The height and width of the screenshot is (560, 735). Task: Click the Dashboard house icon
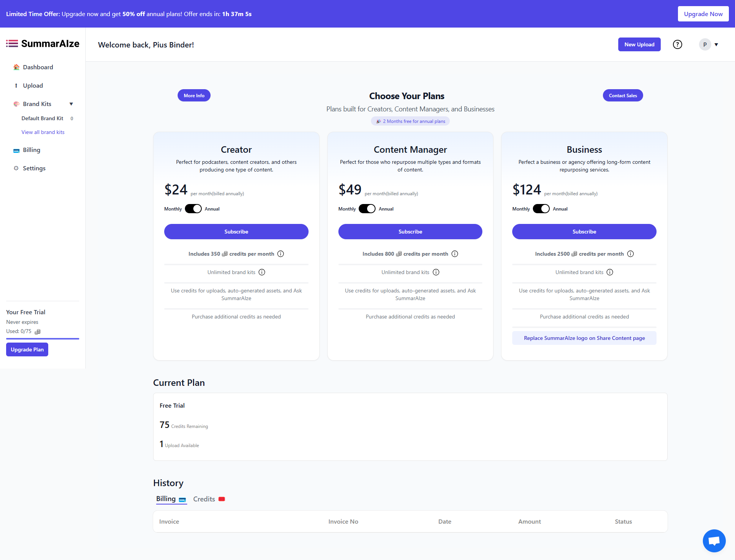click(16, 67)
